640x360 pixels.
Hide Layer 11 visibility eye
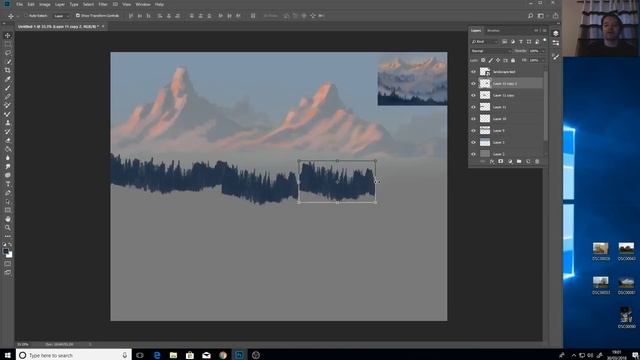point(473,107)
